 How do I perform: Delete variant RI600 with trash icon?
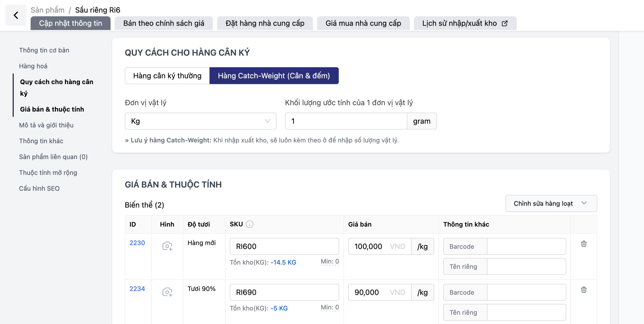(x=584, y=244)
